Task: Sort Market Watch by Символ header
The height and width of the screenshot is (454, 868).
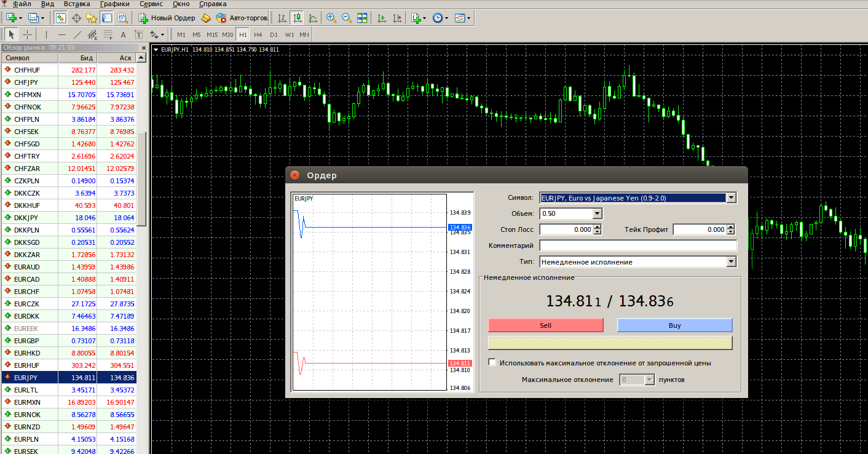Action: (30, 58)
